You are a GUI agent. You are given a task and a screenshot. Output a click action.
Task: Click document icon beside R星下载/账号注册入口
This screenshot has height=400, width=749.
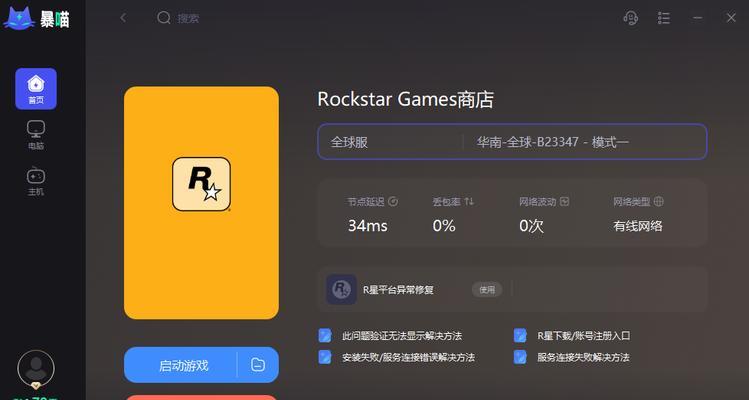coord(520,335)
